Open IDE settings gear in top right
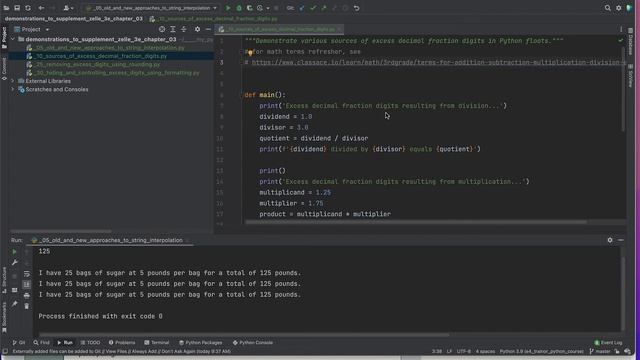 click(619, 8)
